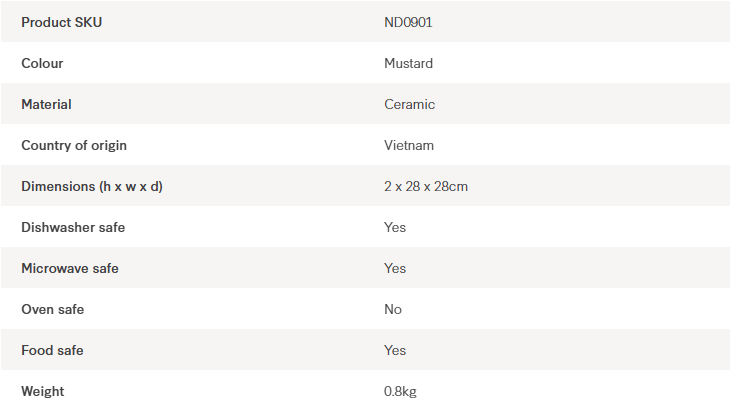Click the Dishwasher safe label
Screen dimensions: 730x408
[x=73, y=227]
